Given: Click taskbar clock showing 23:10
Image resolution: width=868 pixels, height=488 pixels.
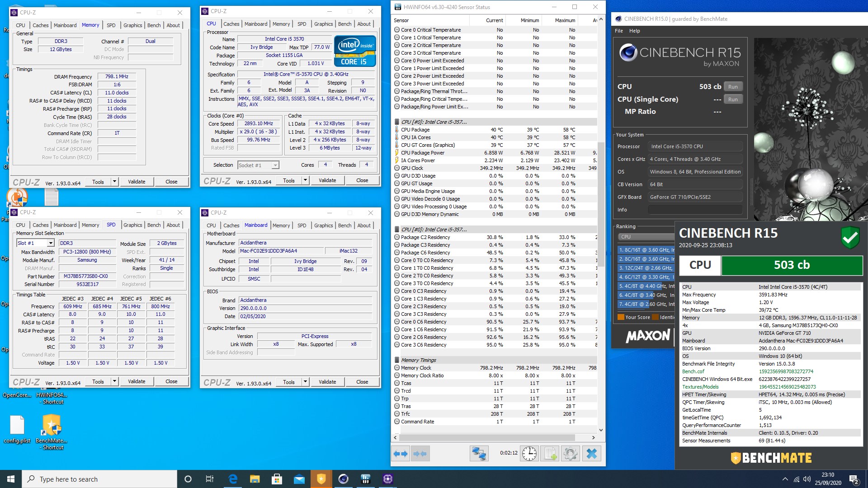Looking at the screenshot, I should pyautogui.click(x=828, y=479).
